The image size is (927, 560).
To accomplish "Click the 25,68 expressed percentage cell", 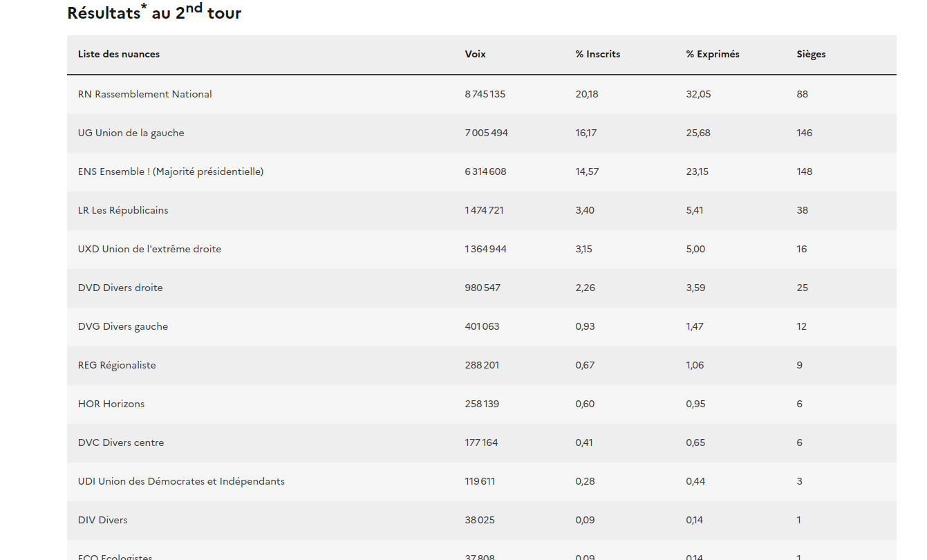I will [698, 133].
